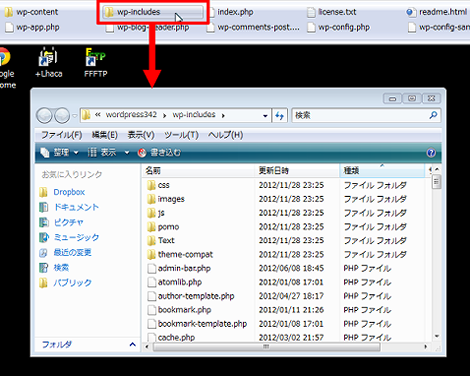Screen dimensions: 470x376
Task: Click the refresh button beside address bar
Action: click(x=280, y=116)
